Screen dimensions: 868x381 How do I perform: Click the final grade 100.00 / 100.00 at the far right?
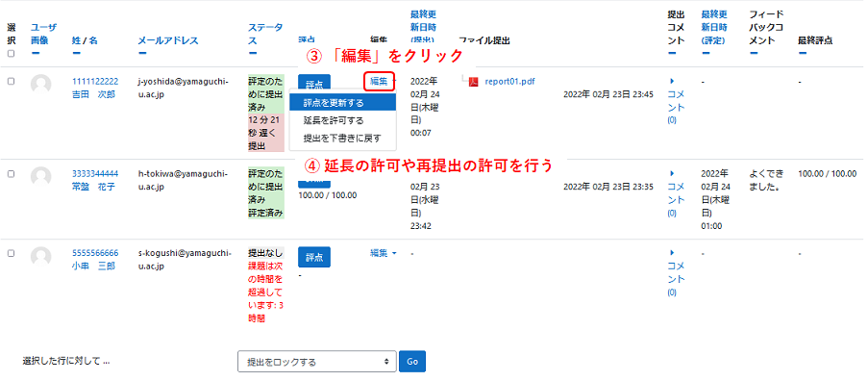click(x=827, y=174)
